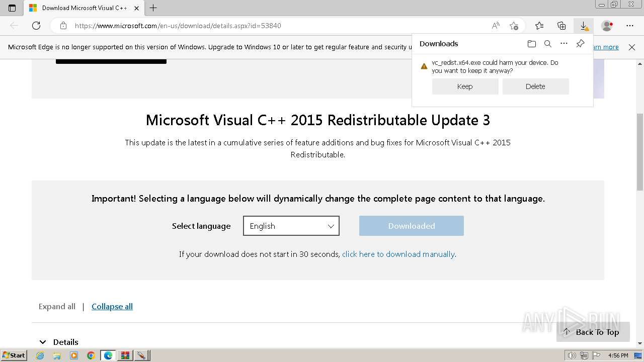Open the profile account icon
The height and width of the screenshot is (362, 644).
[x=607, y=26]
